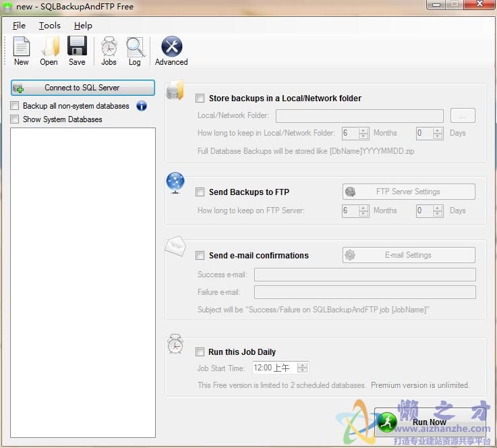
Task: Click the envelope e-mail icon
Action: (175, 246)
